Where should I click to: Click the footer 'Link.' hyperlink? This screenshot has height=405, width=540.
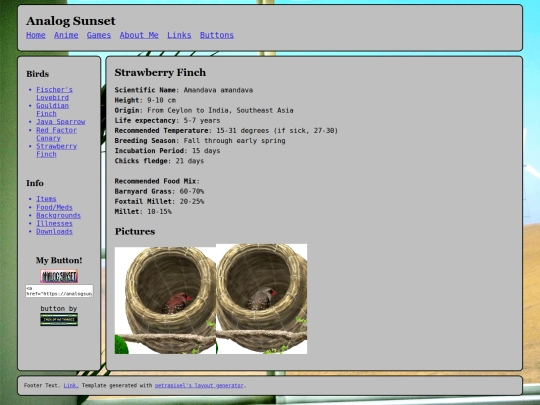click(71, 385)
